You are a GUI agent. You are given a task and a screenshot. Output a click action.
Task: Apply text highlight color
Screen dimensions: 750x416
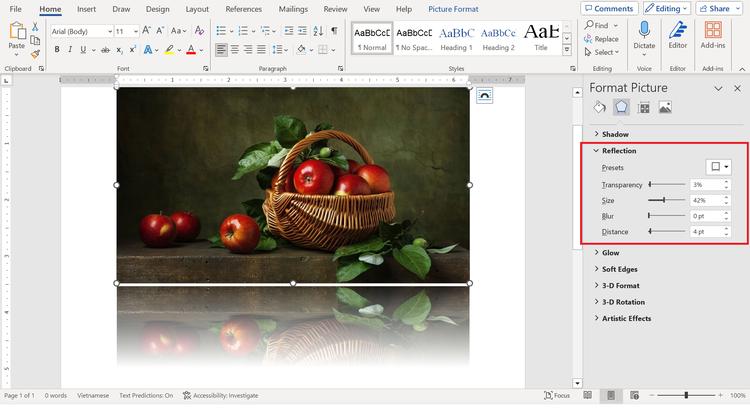coord(169,50)
